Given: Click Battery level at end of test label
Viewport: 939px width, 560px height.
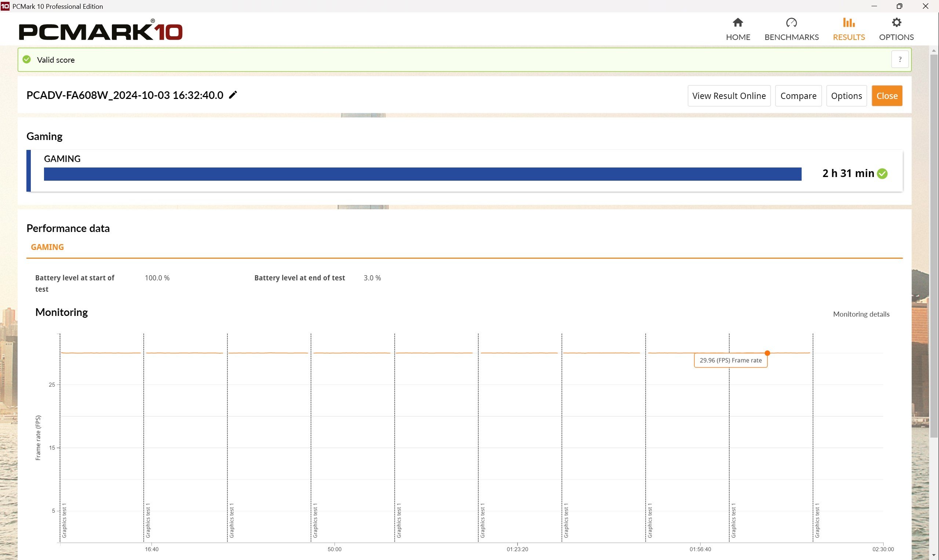Looking at the screenshot, I should point(299,278).
